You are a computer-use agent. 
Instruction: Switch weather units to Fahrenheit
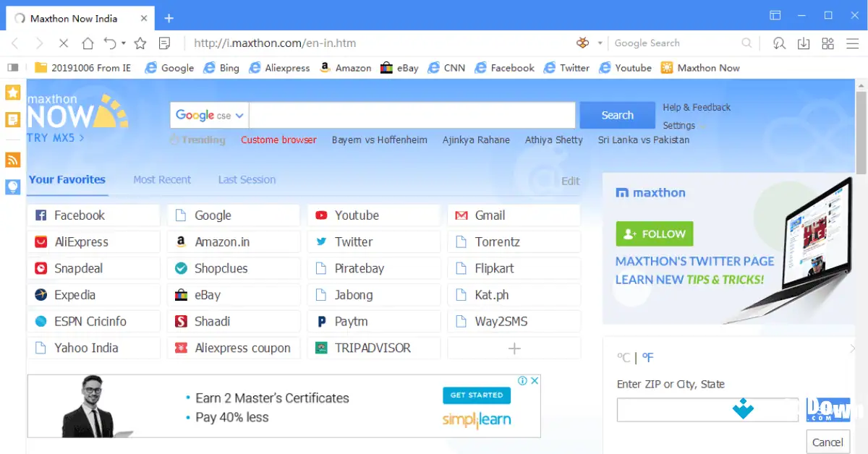(647, 356)
